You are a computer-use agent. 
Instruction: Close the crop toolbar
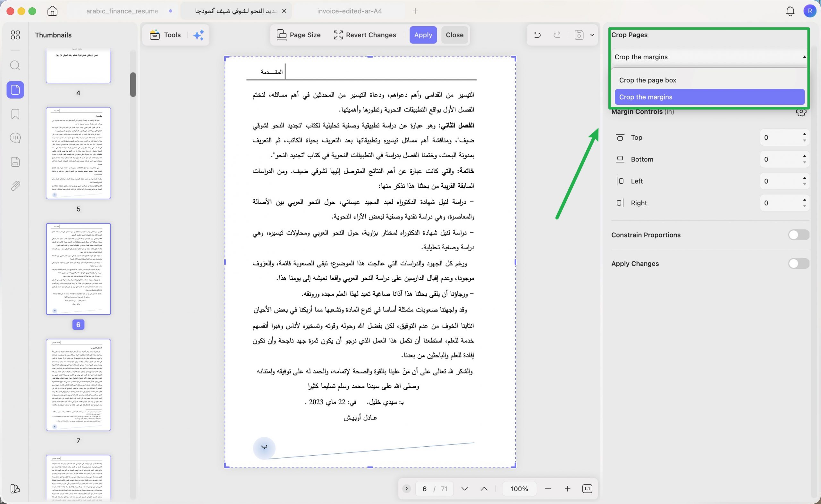(455, 35)
